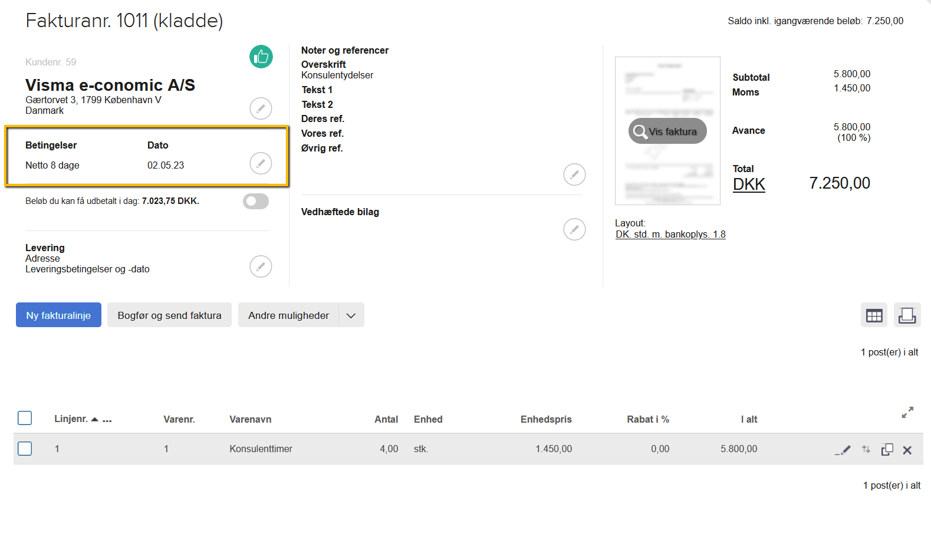The width and height of the screenshot is (931, 560).
Task: Expand the Andre muligheder dropdown arrow
Action: point(351,315)
